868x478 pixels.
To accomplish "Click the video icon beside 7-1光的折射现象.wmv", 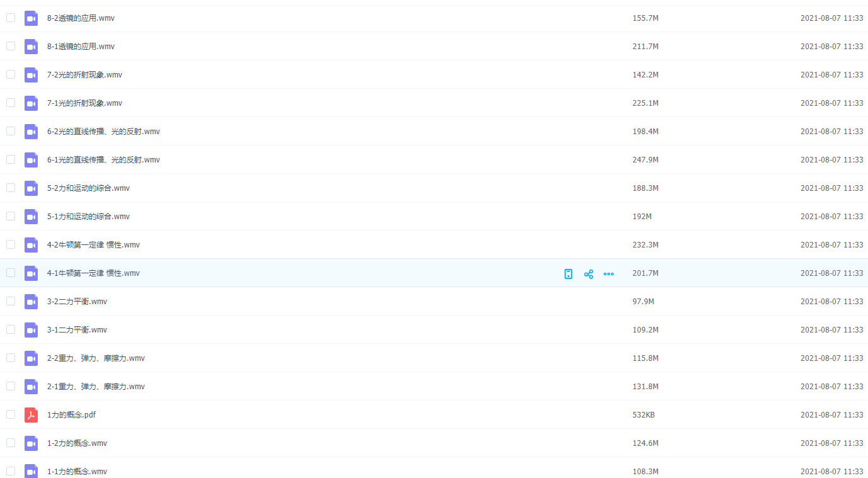I will point(31,103).
